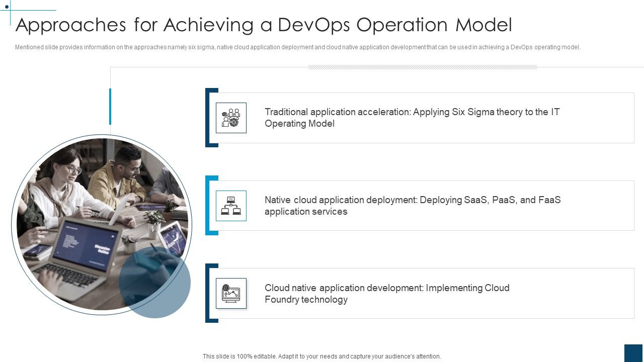Select the monitor with chart Cloud Foundry icon
This screenshot has width=644, height=362.
coord(230,293)
